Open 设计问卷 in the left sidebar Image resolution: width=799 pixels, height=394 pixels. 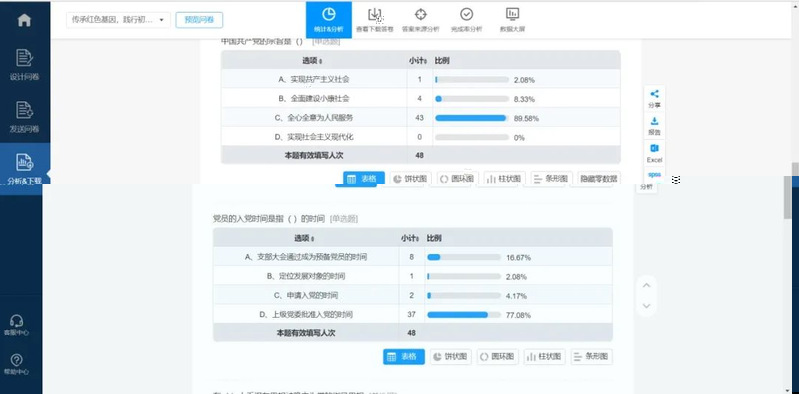pos(24,65)
